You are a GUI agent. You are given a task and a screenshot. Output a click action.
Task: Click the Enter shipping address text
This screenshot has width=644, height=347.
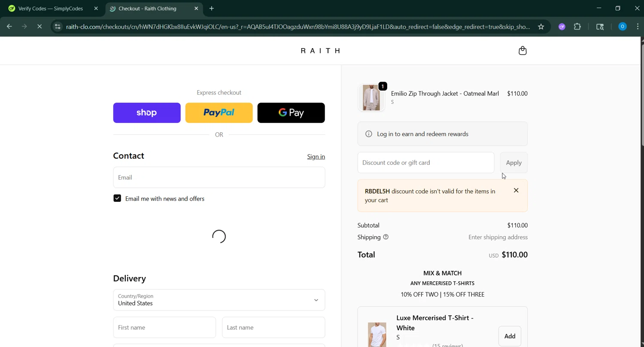click(x=498, y=237)
